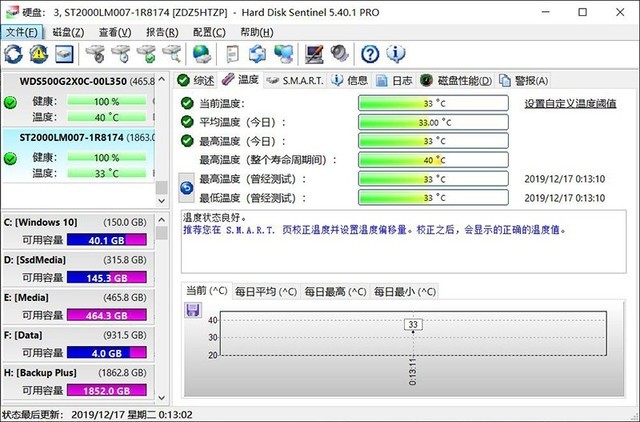Image resolution: width=640 pixels, height=422 pixels.
Task: Click the 40.1 GB free space bar
Action: pos(107,240)
